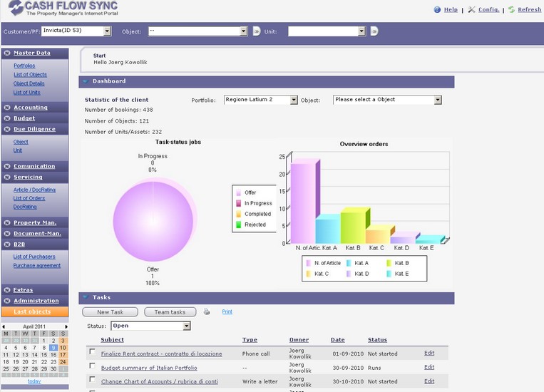The image size is (544, 392).
Task: Click the circle icon beside Extras
Action: (x=7, y=290)
